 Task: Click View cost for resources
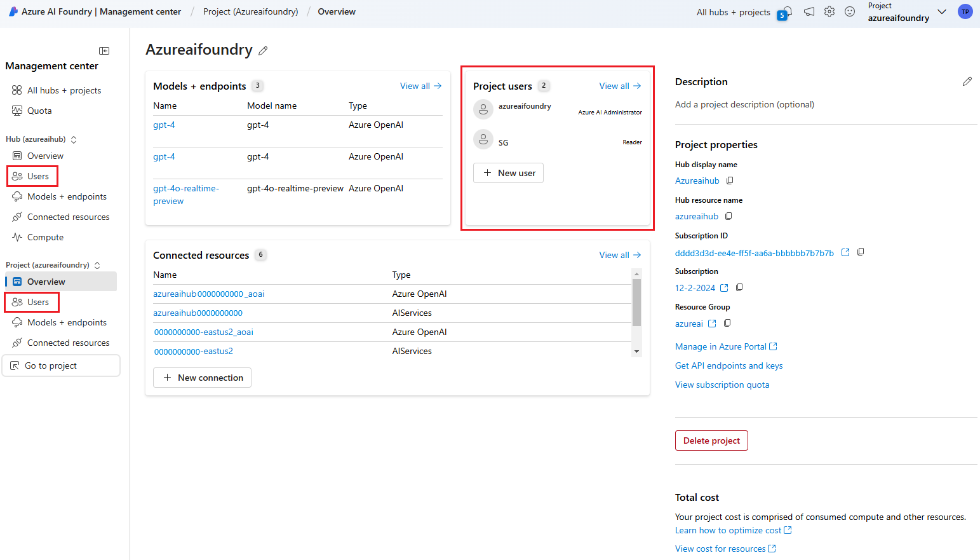tap(725, 549)
